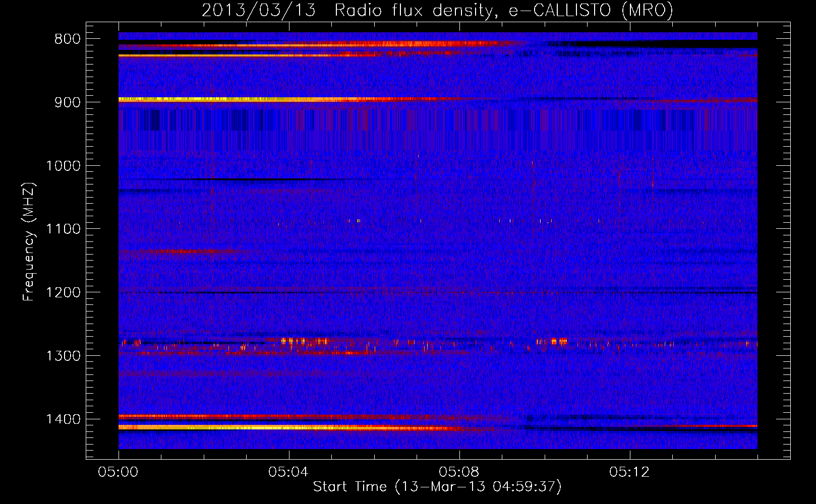This screenshot has height=504, width=816.
Task: Click the 05:04 time tick label
Action: pyautogui.click(x=288, y=472)
